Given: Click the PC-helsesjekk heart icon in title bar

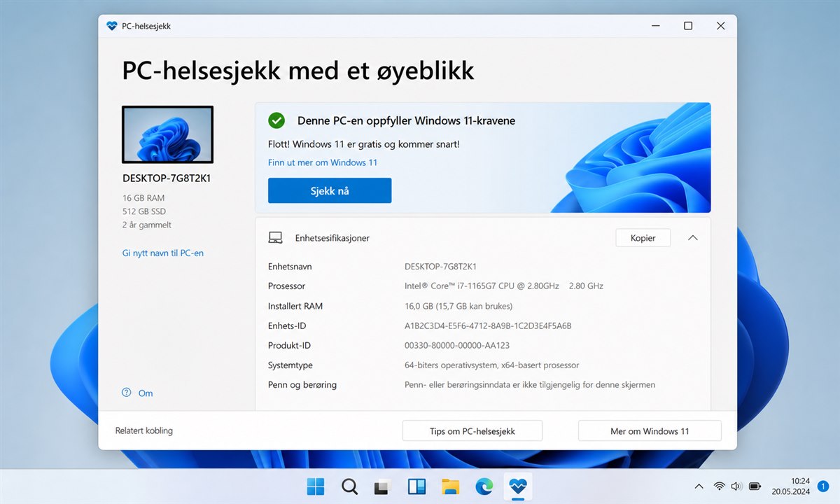Looking at the screenshot, I should point(112,26).
